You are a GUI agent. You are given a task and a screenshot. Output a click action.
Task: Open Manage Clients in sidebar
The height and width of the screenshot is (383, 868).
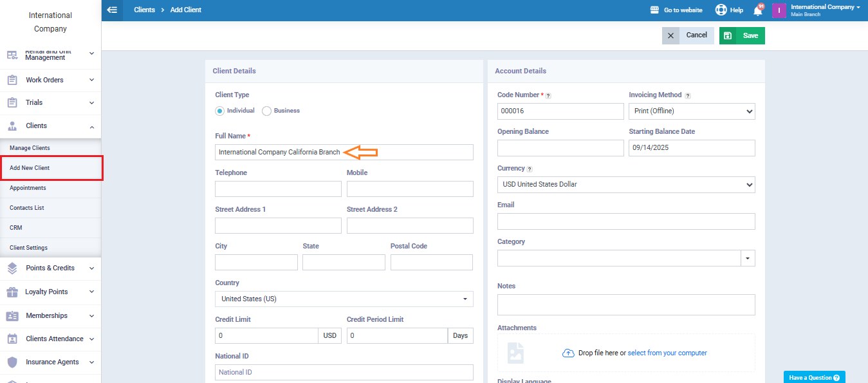point(30,148)
